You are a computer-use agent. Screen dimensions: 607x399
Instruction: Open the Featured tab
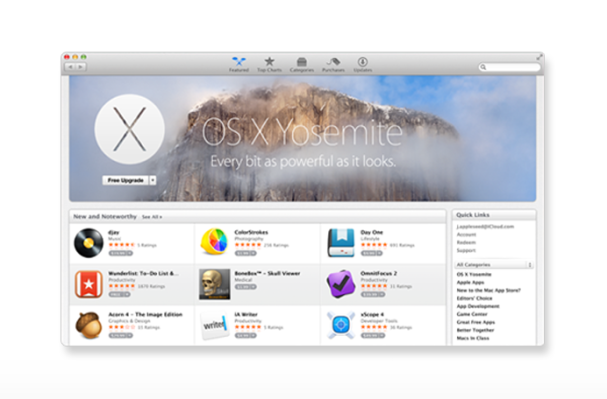point(238,64)
